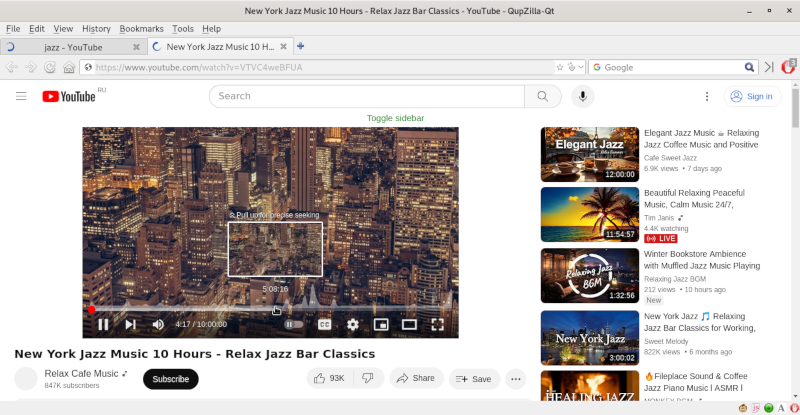The image size is (800, 415).
Task: Open Fireplace Sound & Coffee Jazz title
Action: (696, 382)
